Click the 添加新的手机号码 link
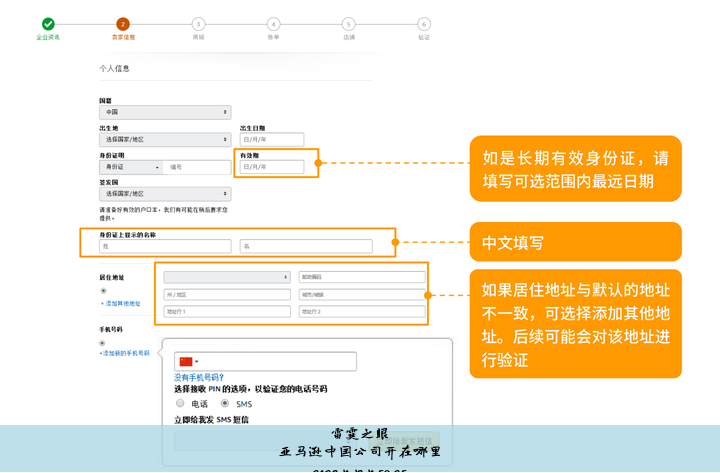 (x=124, y=353)
